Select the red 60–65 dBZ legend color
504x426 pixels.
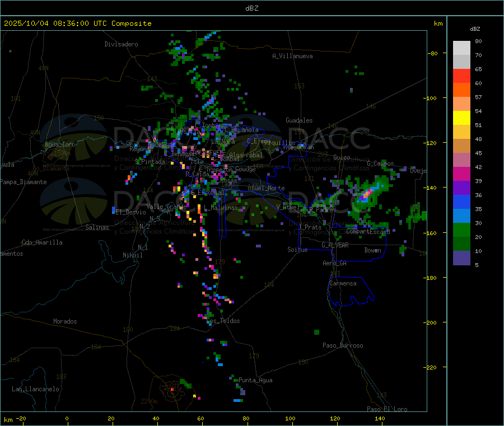(461, 76)
